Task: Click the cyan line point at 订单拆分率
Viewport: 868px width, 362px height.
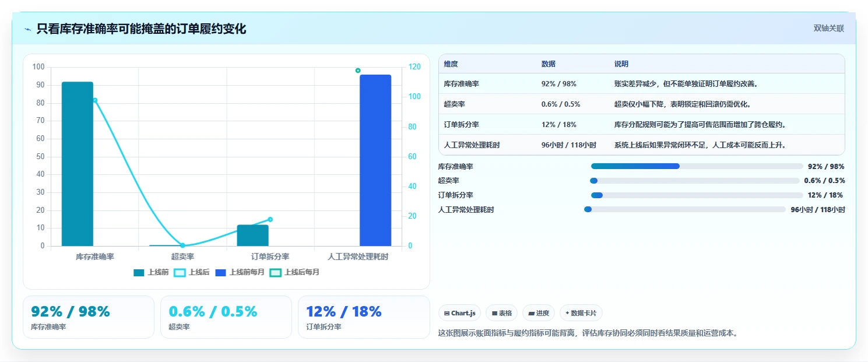Action: (270, 220)
